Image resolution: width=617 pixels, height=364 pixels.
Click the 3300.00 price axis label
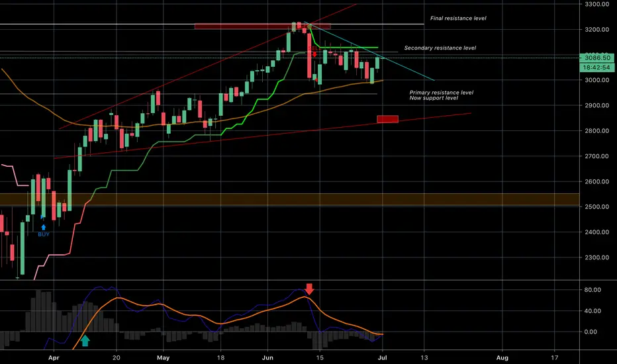click(597, 5)
